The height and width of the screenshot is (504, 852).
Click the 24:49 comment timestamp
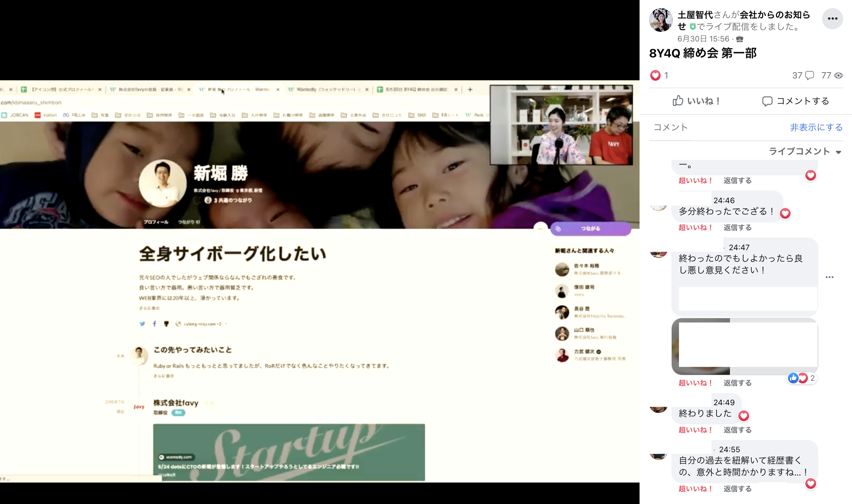pos(724,403)
